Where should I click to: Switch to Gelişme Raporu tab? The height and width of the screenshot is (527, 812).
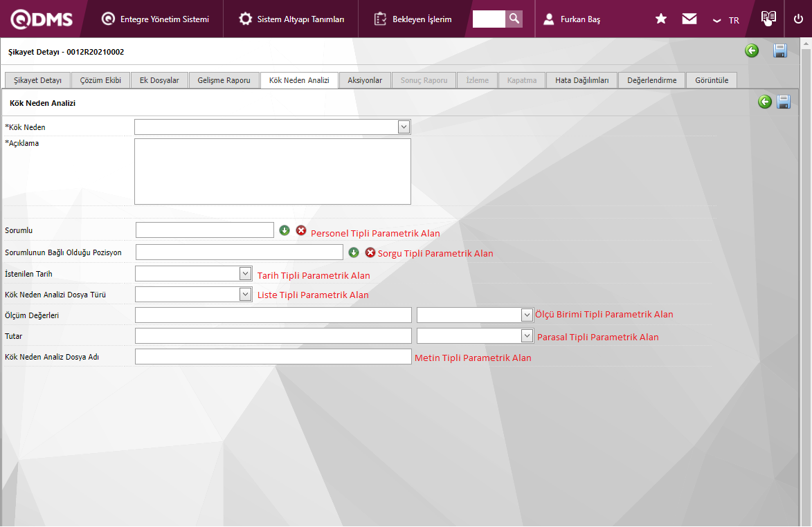[224, 80]
